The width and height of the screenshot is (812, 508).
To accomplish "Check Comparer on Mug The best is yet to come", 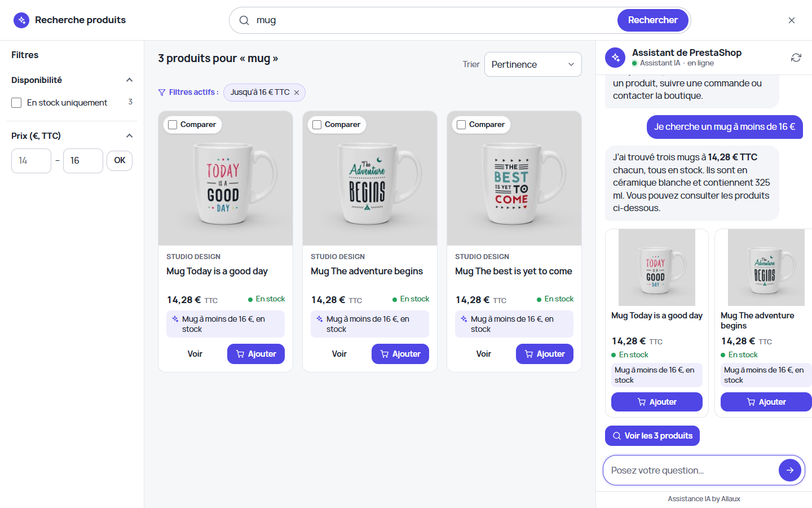I will tap(461, 125).
